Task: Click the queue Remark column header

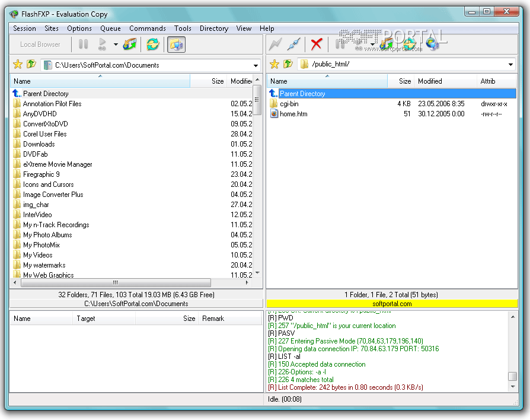Action: point(230,319)
